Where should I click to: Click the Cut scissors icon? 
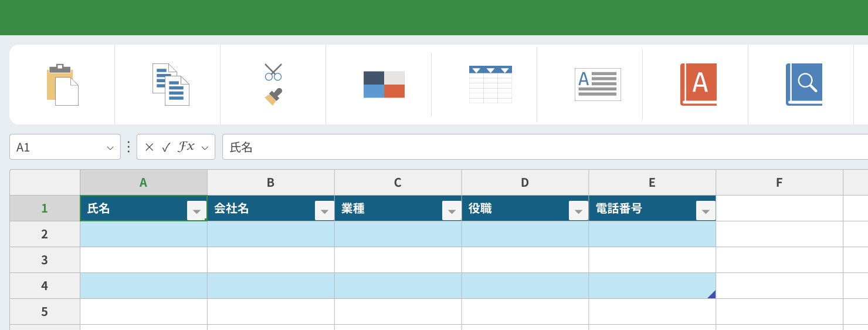273,72
